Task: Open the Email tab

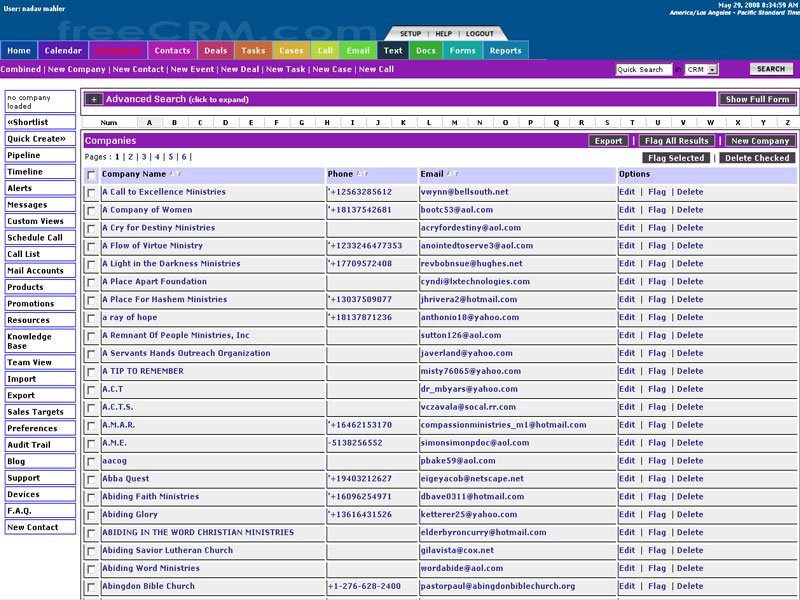Action: [x=358, y=51]
